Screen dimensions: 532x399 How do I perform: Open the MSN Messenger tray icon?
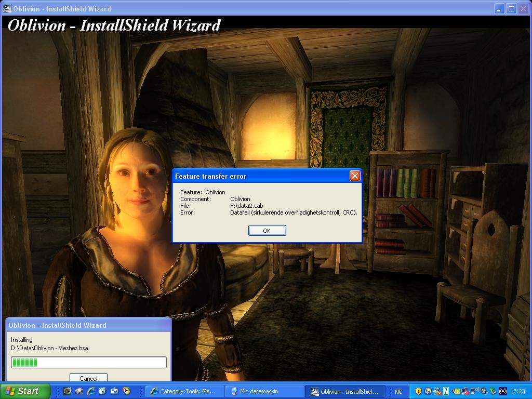pyautogui.click(x=437, y=391)
